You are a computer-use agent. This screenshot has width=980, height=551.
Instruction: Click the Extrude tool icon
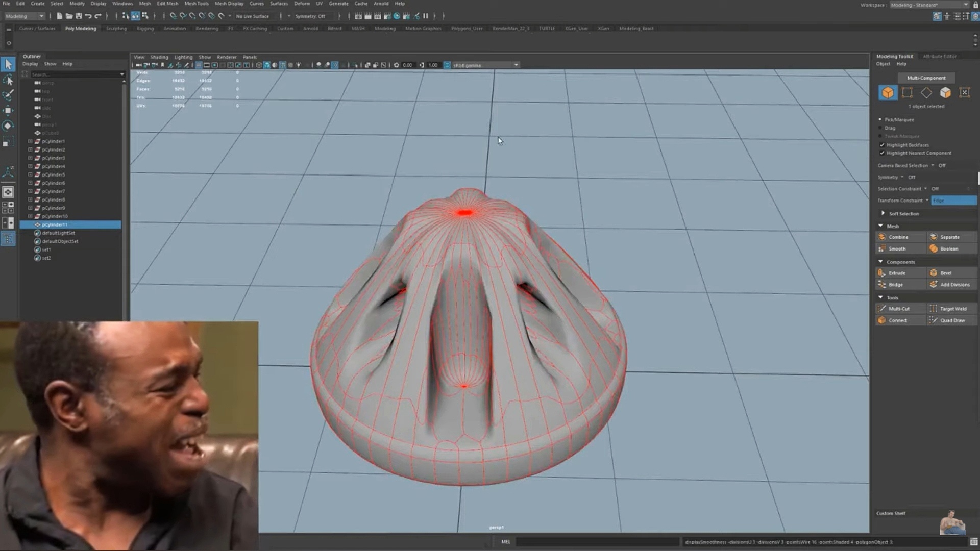point(882,273)
